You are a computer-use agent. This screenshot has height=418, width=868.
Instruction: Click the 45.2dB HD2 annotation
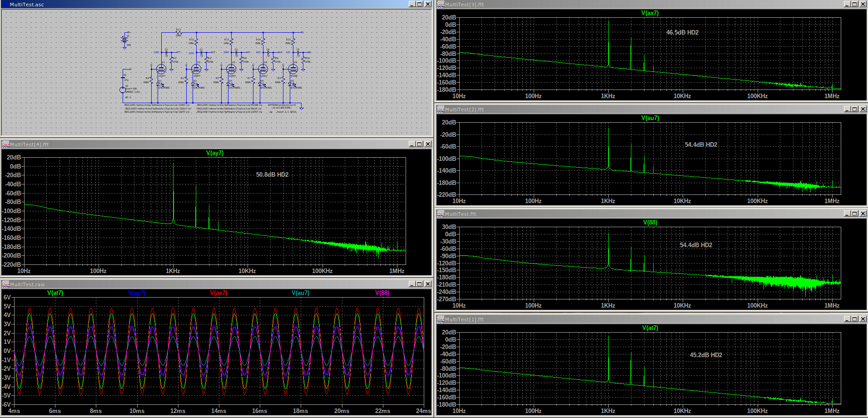click(x=706, y=355)
